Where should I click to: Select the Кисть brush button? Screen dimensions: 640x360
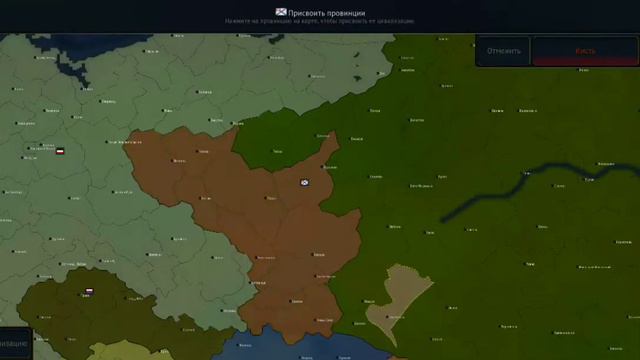click(x=585, y=51)
